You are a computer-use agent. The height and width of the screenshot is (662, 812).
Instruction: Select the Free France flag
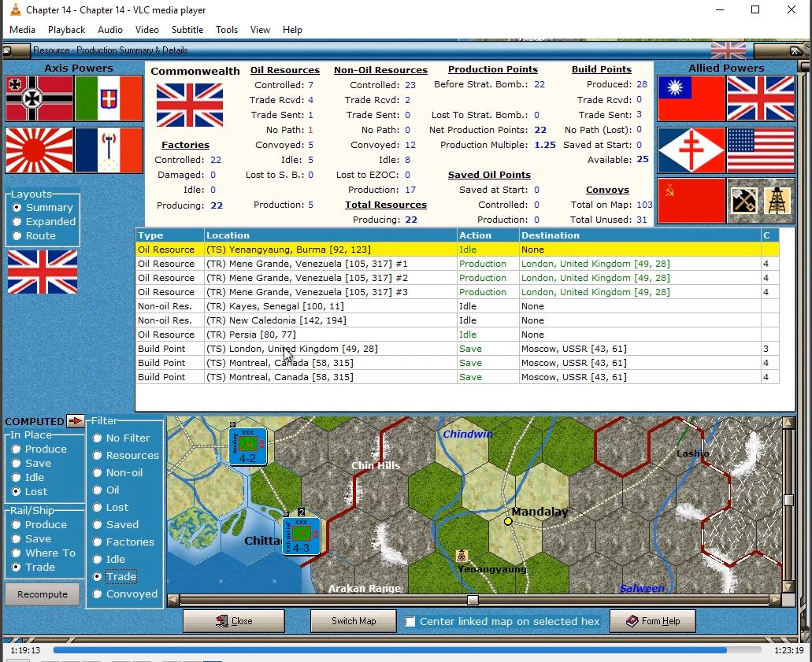click(691, 150)
